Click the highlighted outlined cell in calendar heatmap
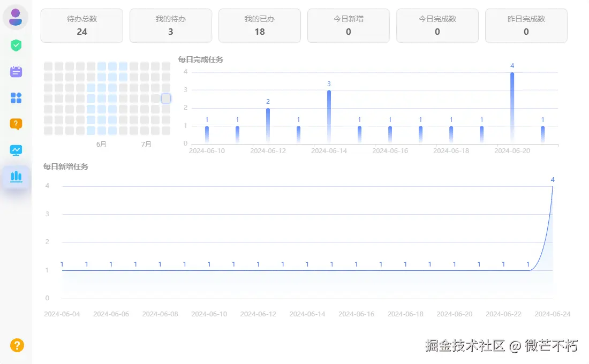The image size is (589, 364). (x=166, y=98)
